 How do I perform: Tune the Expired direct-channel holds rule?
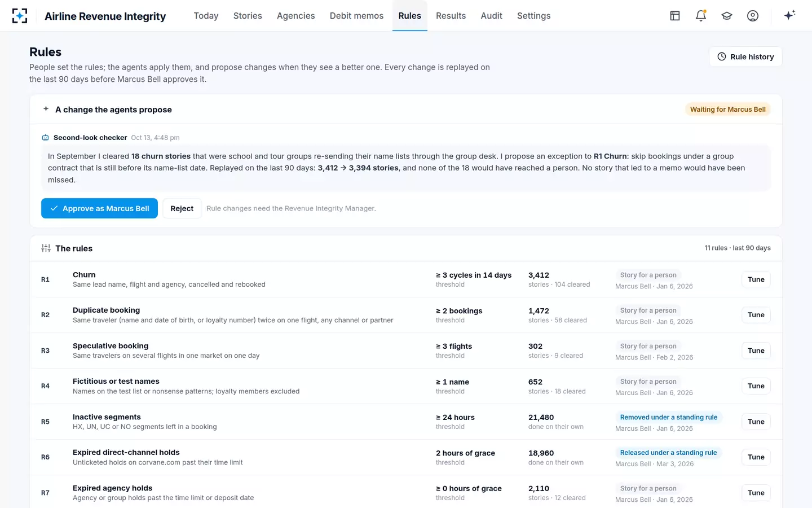pos(756,457)
